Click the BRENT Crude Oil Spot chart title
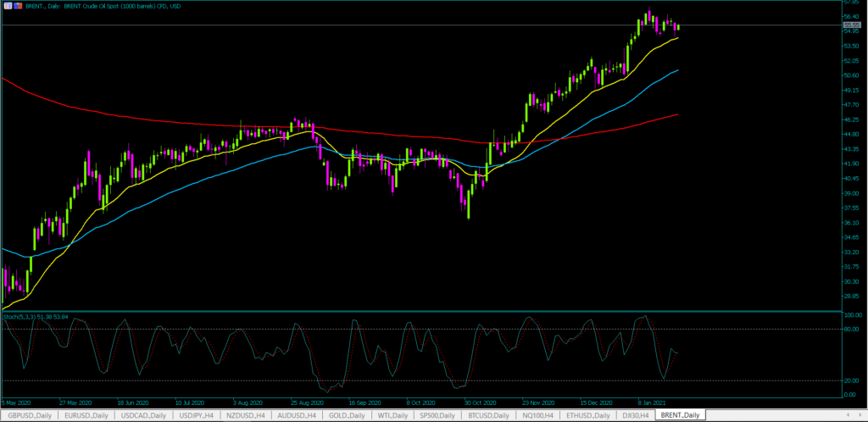This screenshot has height=422, width=868. pyautogui.click(x=103, y=5)
